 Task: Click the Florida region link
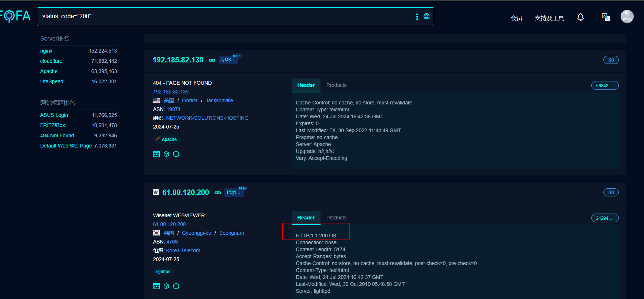coord(190,100)
